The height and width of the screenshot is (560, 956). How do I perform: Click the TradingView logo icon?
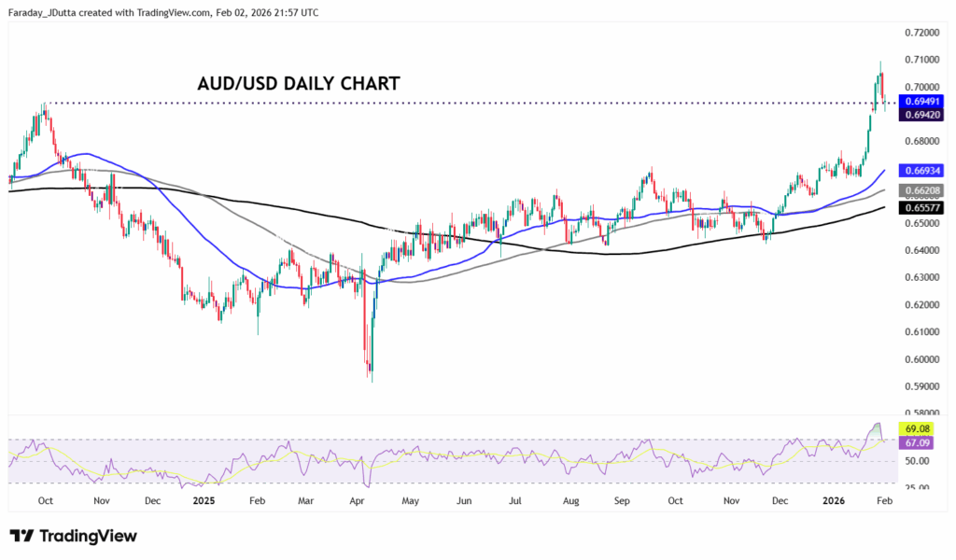tap(22, 536)
